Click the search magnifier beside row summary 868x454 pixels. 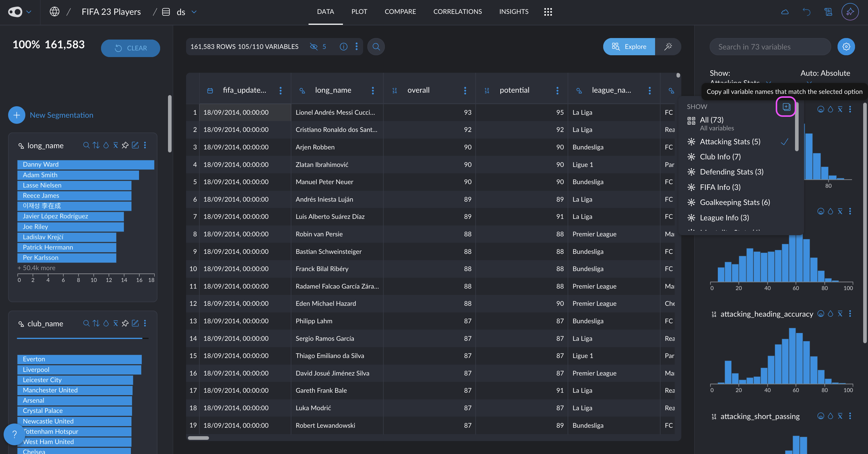click(376, 46)
